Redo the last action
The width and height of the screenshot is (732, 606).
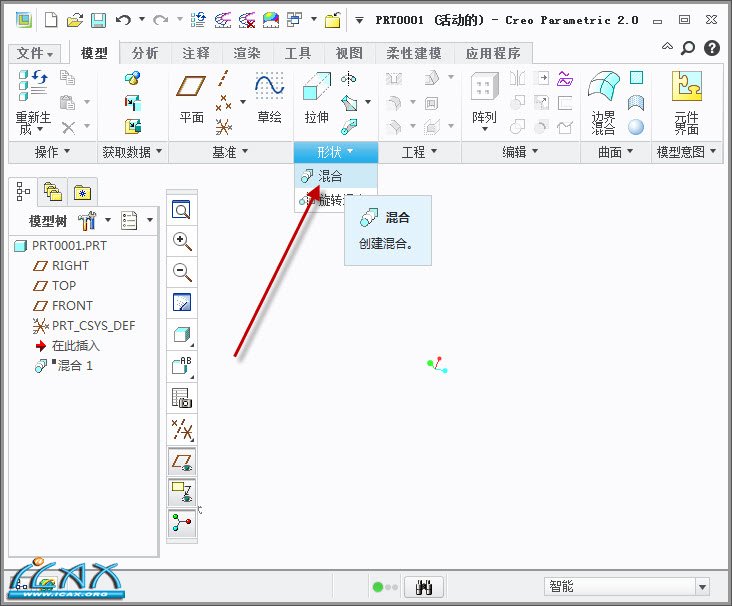click(161, 20)
